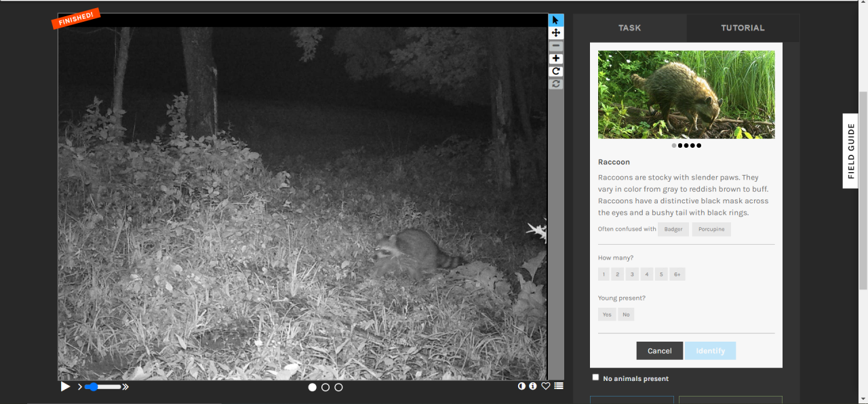Show the first raccoon example photo
This screenshot has width=868, height=404.
coord(674,145)
